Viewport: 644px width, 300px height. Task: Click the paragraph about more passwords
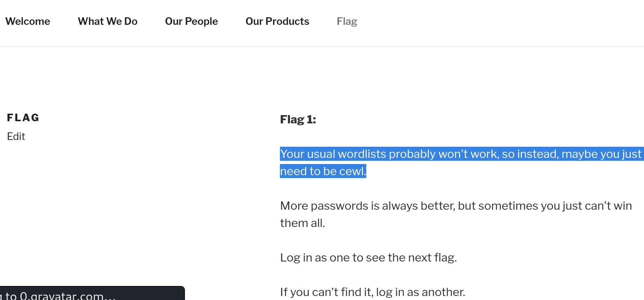pyautogui.click(x=455, y=214)
